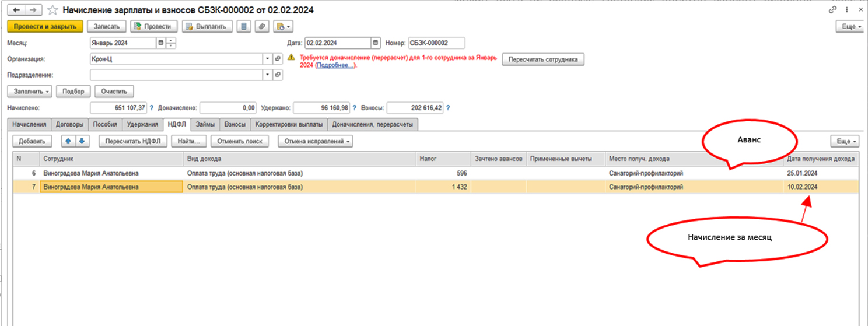Click help question mark next to Начислено
This screenshot has height=326, width=868.
point(152,108)
